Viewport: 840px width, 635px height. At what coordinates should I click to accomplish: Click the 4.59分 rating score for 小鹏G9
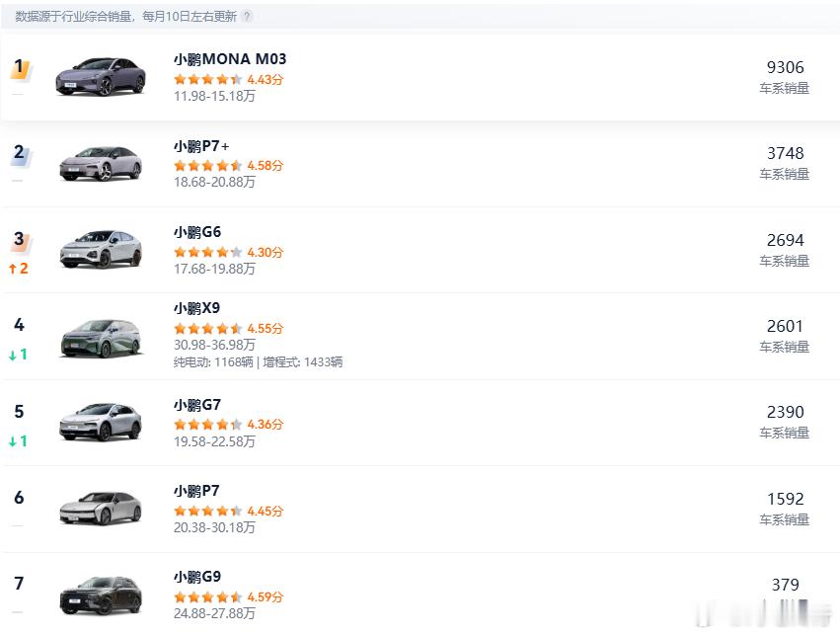coord(265,596)
